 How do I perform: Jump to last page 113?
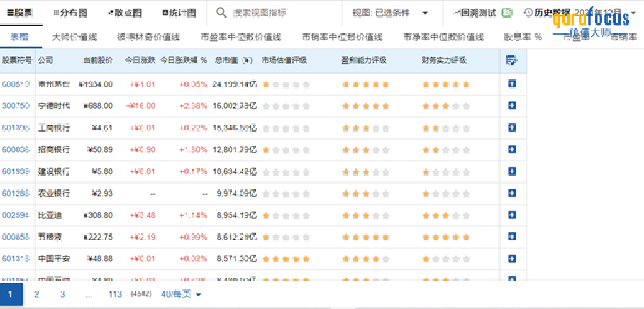[x=116, y=294]
